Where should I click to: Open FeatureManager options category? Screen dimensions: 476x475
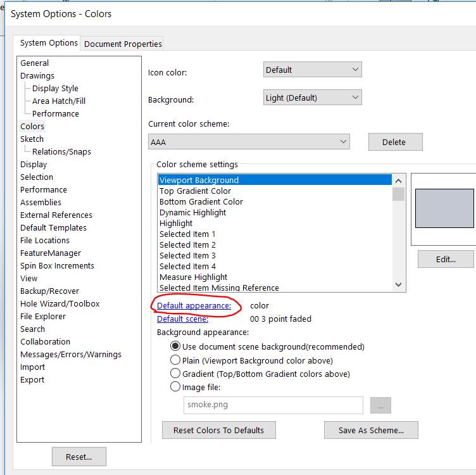51,253
